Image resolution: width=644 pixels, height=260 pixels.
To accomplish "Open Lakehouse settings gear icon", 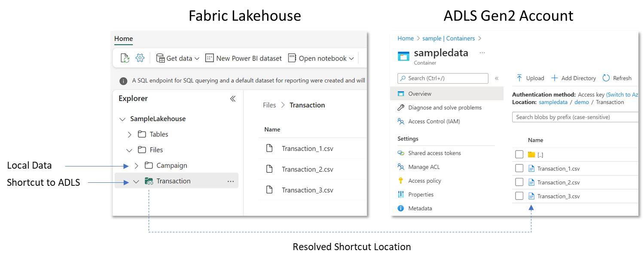I will coord(140,58).
